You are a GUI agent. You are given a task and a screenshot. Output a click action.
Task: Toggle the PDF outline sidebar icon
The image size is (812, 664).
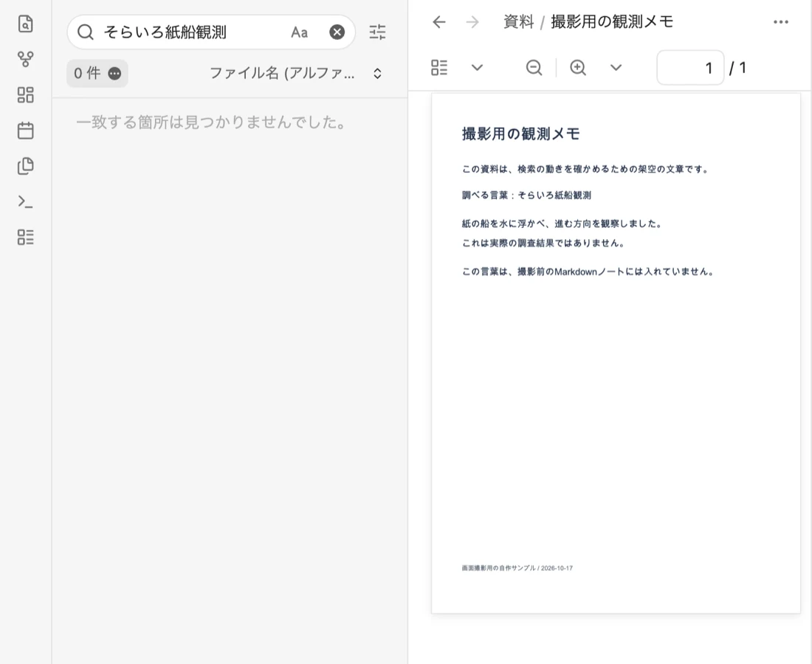click(439, 67)
